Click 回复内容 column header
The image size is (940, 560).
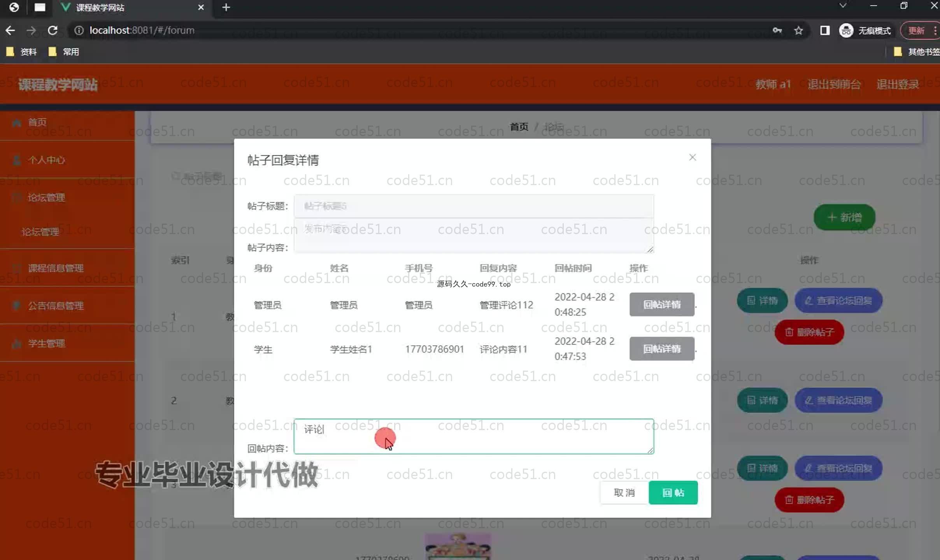coord(498,268)
